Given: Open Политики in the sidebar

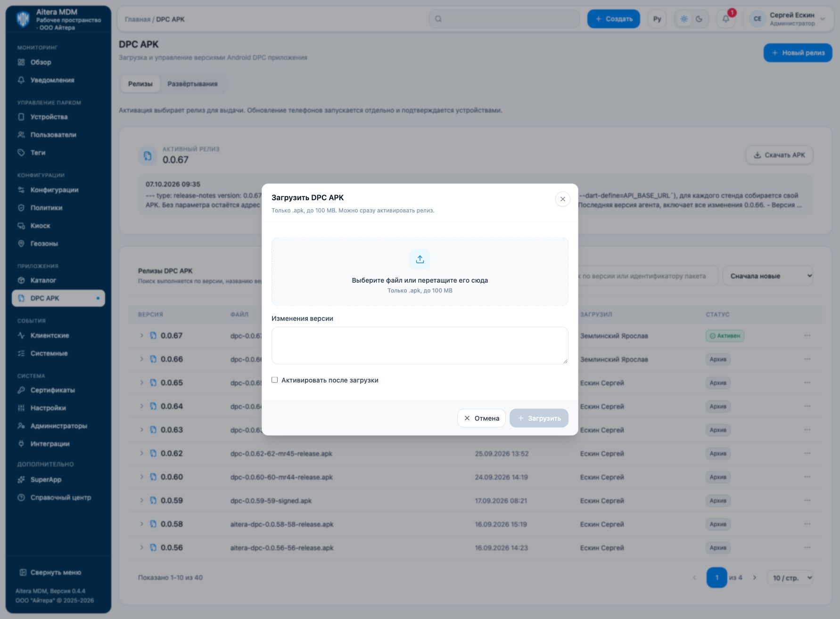Looking at the screenshot, I should pos(58,208).
